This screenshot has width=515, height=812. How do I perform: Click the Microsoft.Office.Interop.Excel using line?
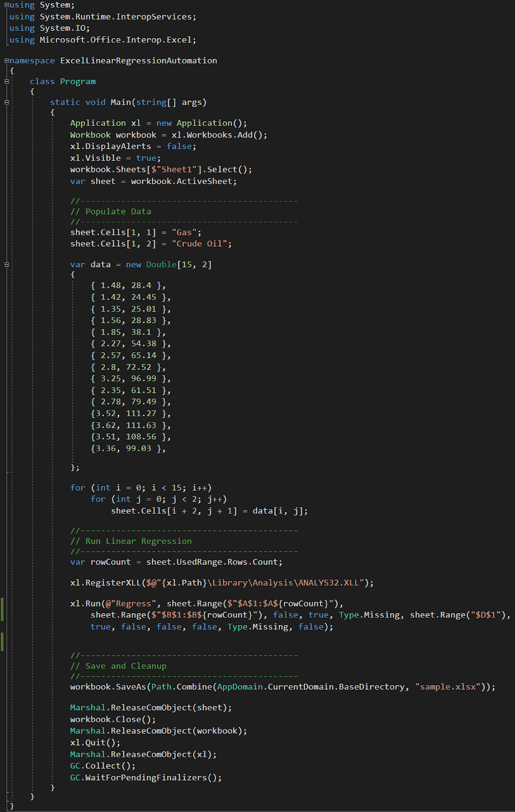coord(103,40)
